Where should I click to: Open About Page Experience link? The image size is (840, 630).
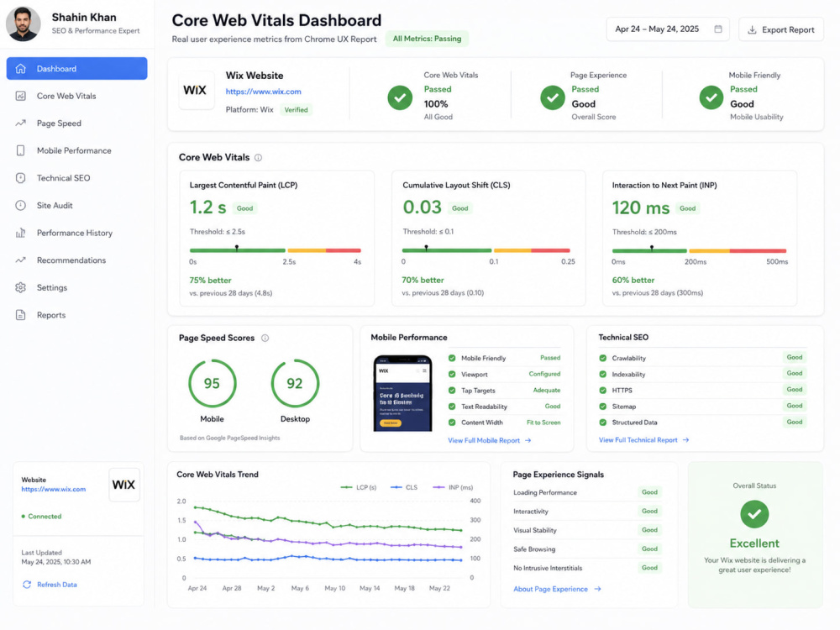[557, 589]
